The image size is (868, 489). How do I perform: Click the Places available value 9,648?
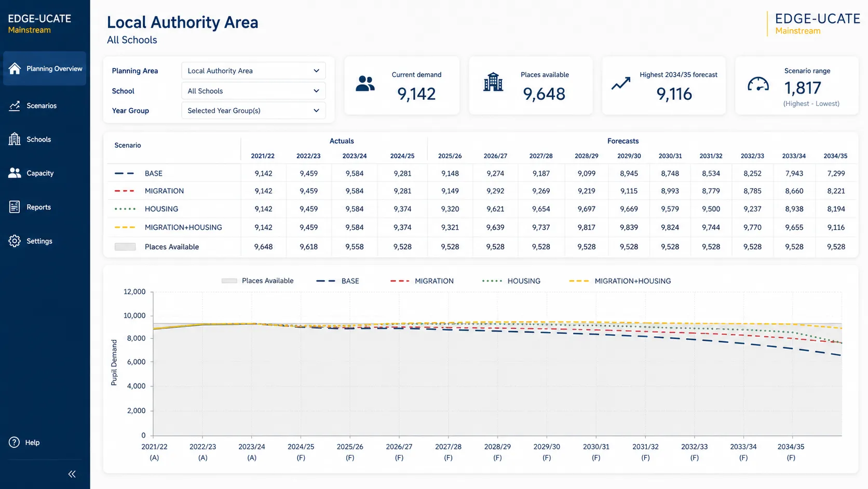(x=544, y=94)
